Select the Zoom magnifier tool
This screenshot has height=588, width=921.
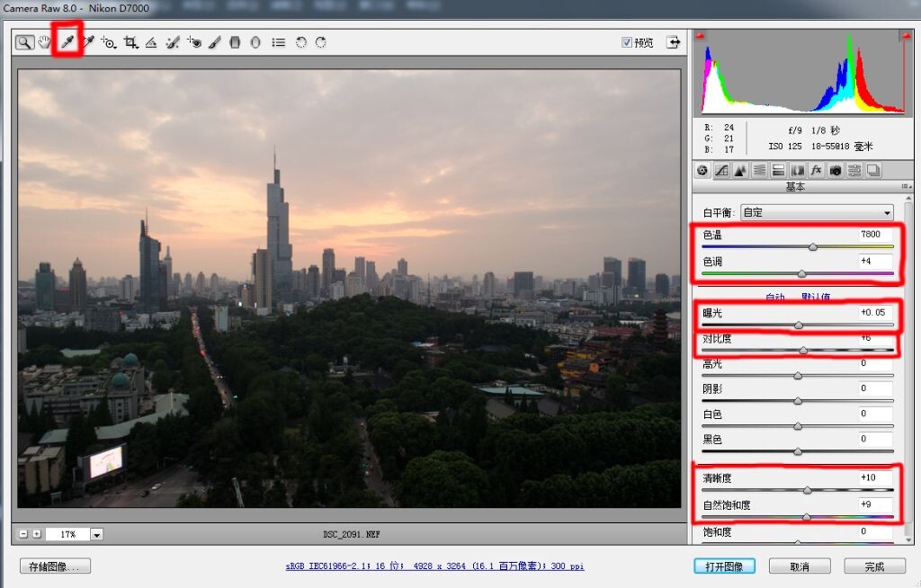(x=24, y=42)
